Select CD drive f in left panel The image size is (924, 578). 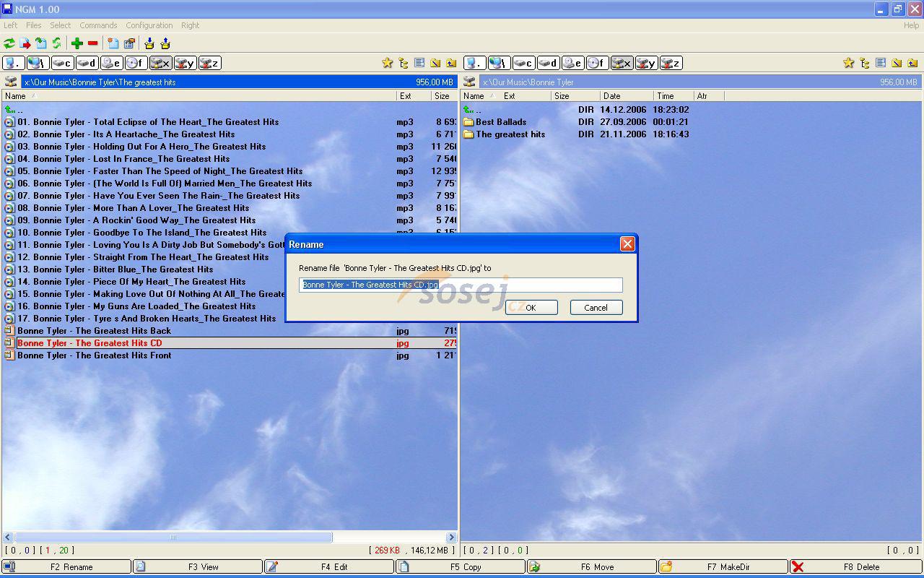(136, 63)
